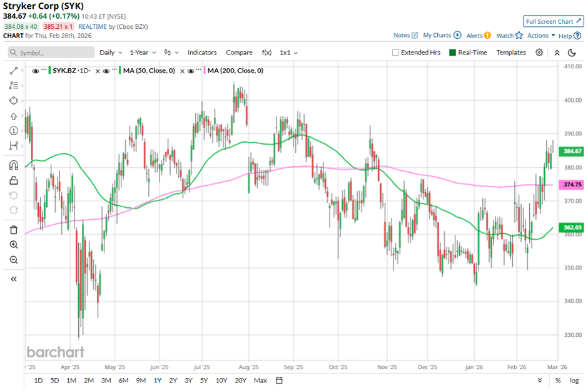Open the Compare menu
Screen dimensions: 588x390
coord(239,53)
